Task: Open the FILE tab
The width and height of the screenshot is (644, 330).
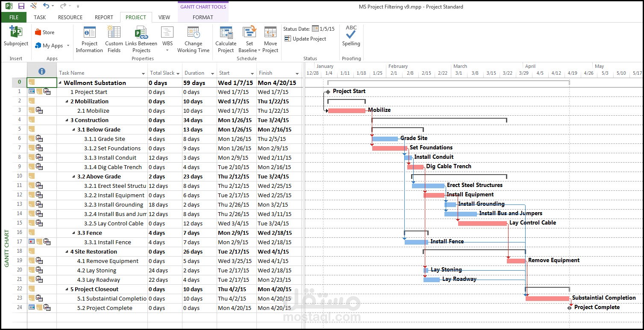Action: [14, 17]
